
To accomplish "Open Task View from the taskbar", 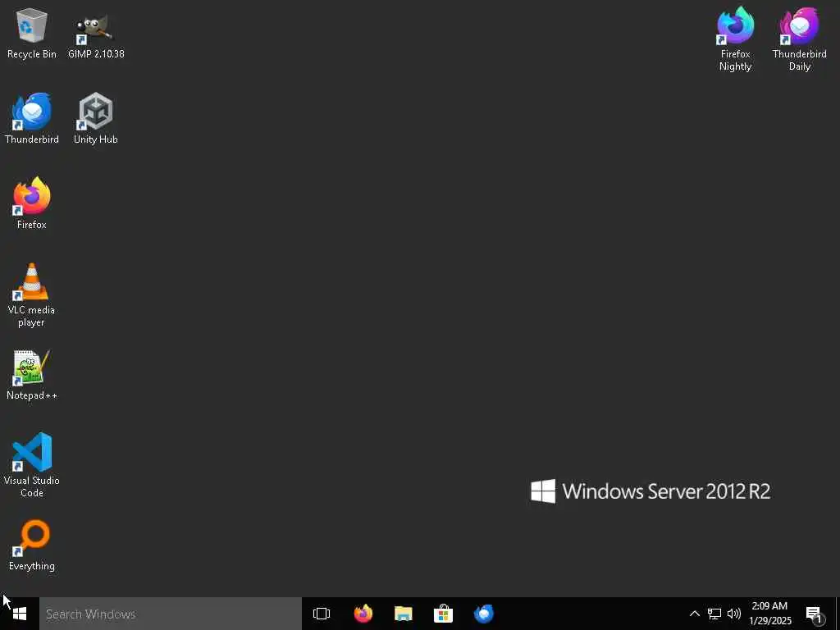I will tap(322, 614).
